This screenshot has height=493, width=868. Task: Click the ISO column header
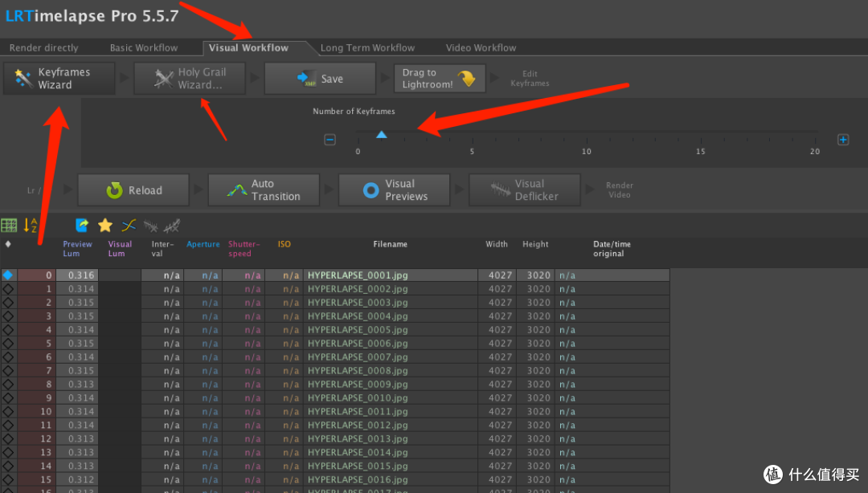284,244
